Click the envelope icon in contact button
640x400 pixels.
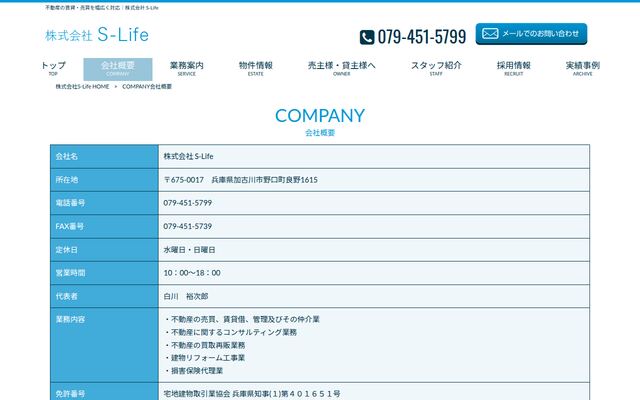(490, 33)
